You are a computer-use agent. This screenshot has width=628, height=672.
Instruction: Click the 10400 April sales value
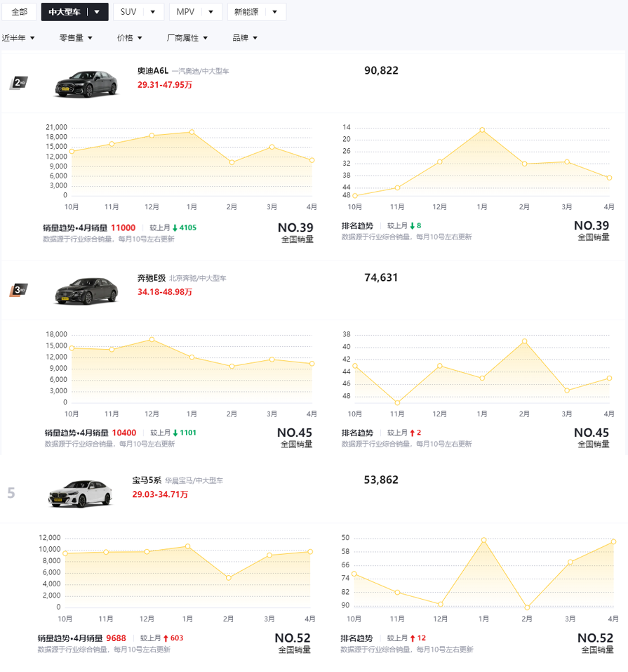pyautogui.click(x=124, y=433)
